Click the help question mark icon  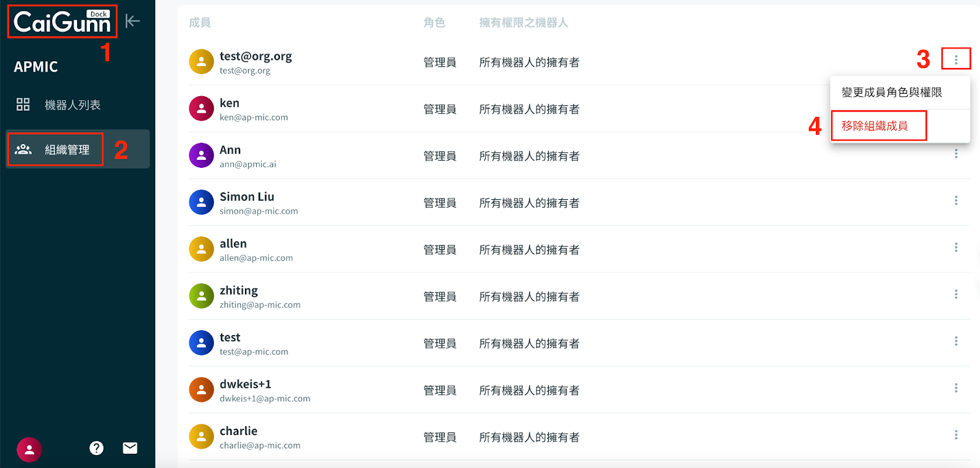(x=96, y=448)
